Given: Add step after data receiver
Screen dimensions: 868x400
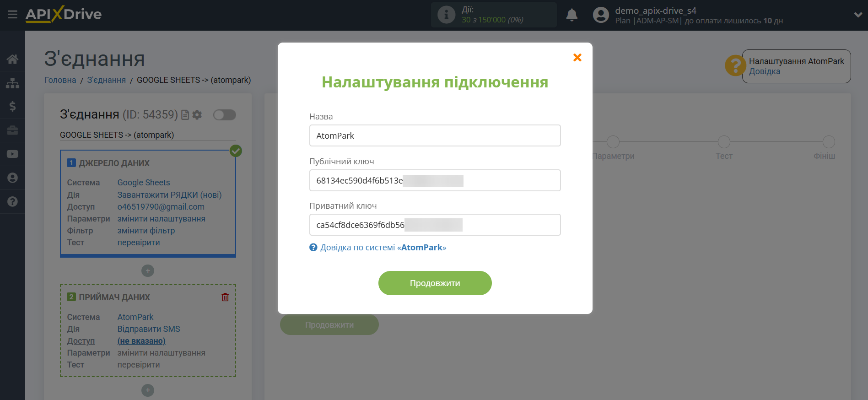Looking at the screenshot, I should click(x=147, y=390).
